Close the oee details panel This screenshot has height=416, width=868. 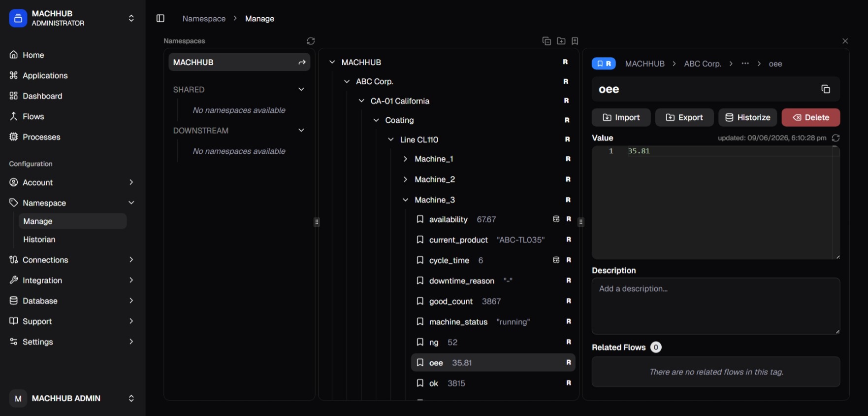tap(845, 41)
